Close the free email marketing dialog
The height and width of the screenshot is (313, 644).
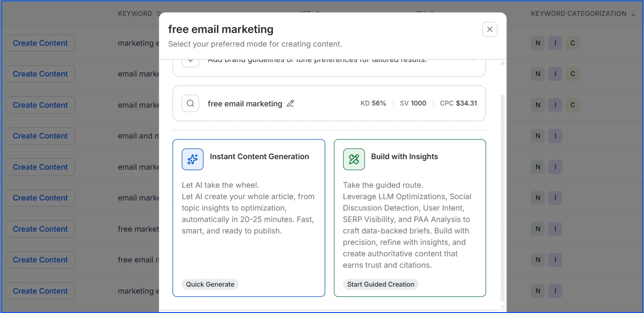490,29
